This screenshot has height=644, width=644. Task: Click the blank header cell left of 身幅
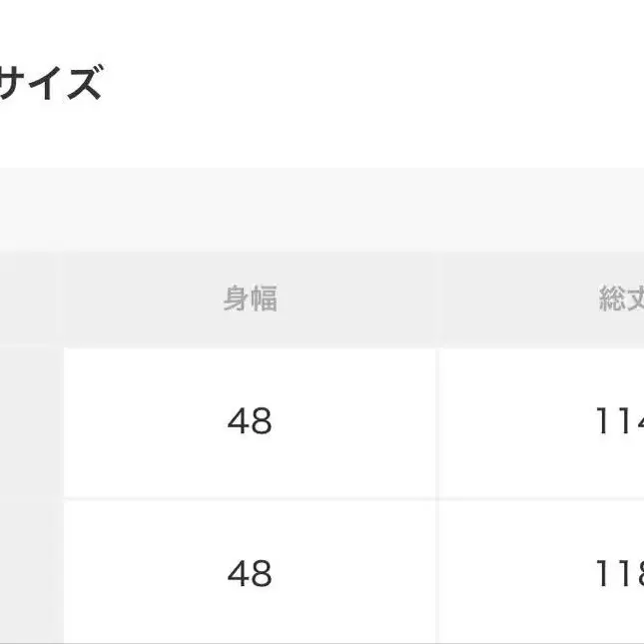[x=30, y=299]
